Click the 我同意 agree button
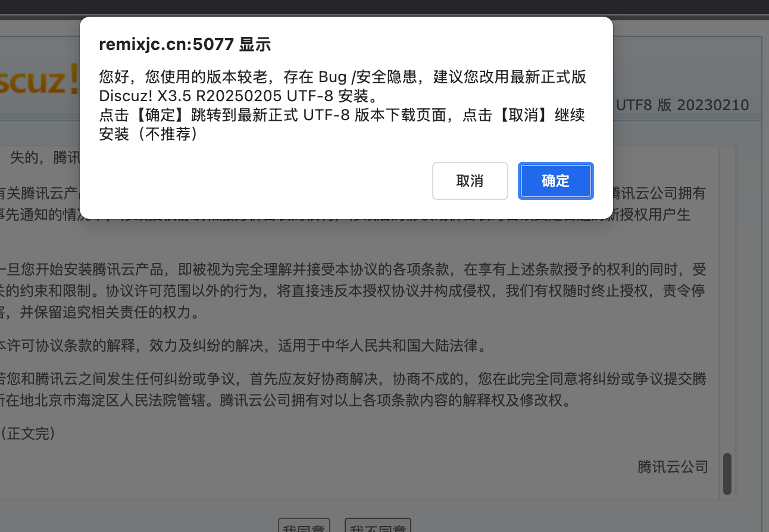 click(304, 527)
